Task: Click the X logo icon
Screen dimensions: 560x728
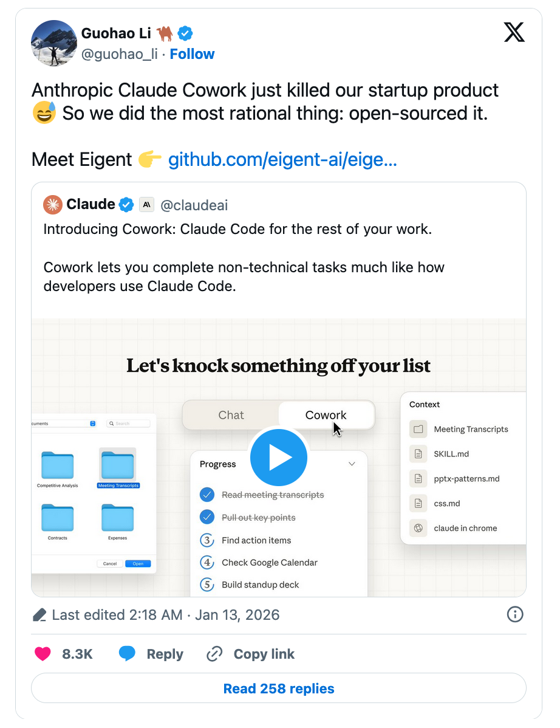Action: click(x=514, y=32)
